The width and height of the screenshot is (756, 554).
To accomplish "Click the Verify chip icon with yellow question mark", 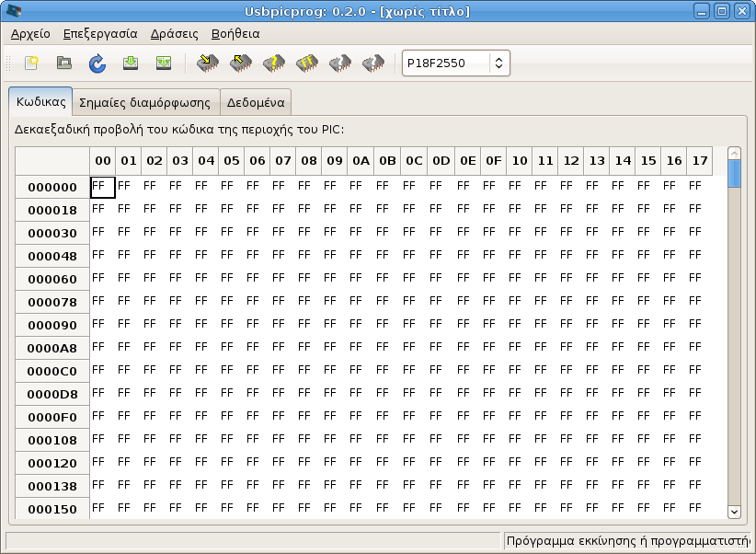I will pos(273,63).
